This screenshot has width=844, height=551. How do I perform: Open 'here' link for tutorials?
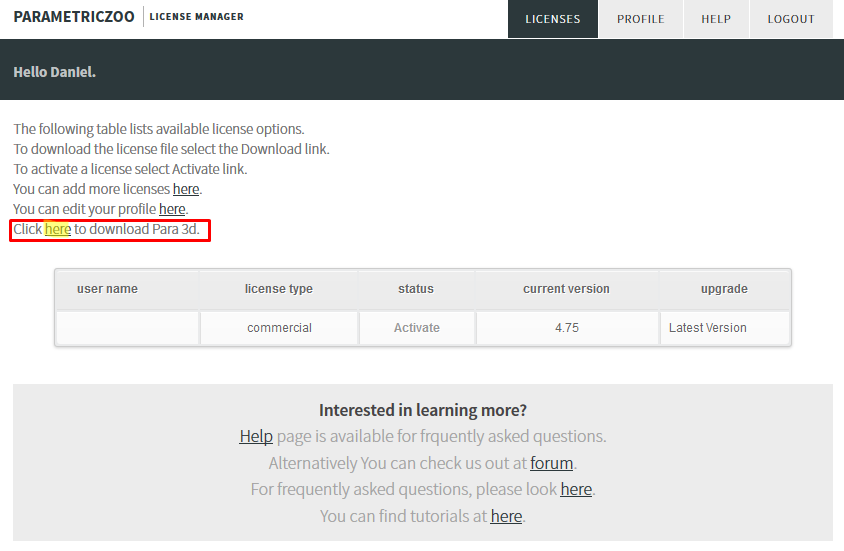click(x=506, y=516)
